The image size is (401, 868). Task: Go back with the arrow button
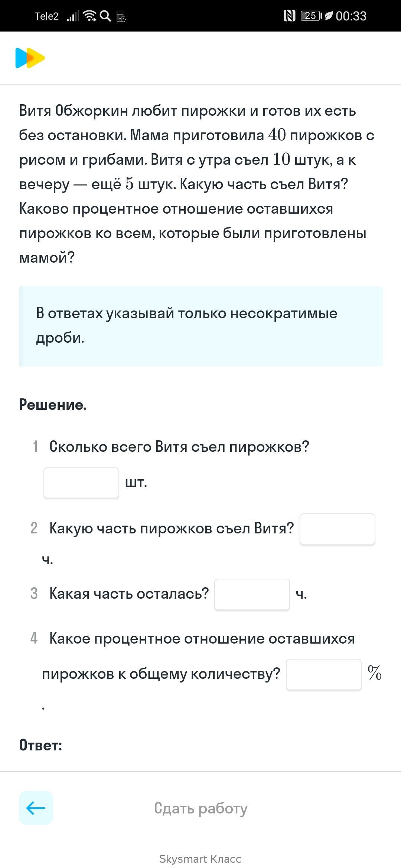coord(36,808)
